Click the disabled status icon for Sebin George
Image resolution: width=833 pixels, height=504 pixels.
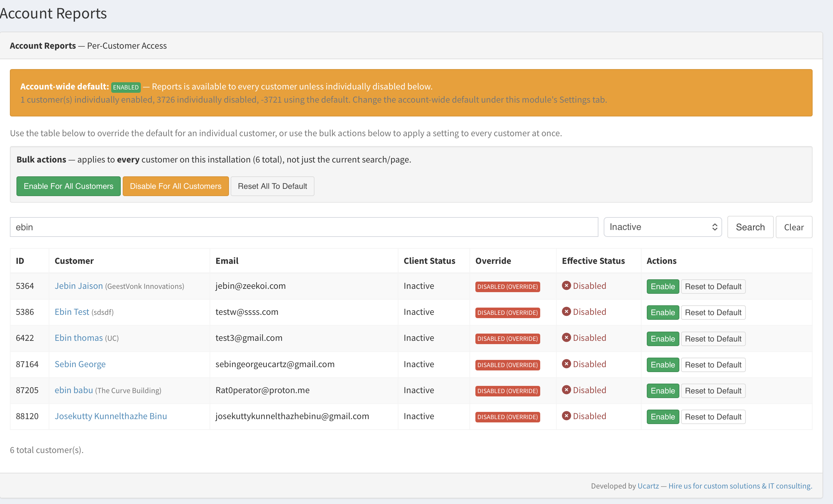[x=566, y=364]
